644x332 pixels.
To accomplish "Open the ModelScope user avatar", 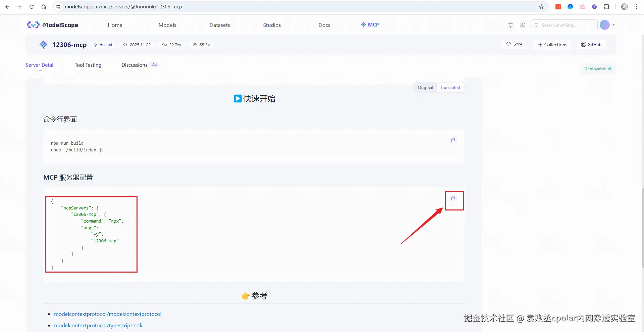I will (605, 25).
